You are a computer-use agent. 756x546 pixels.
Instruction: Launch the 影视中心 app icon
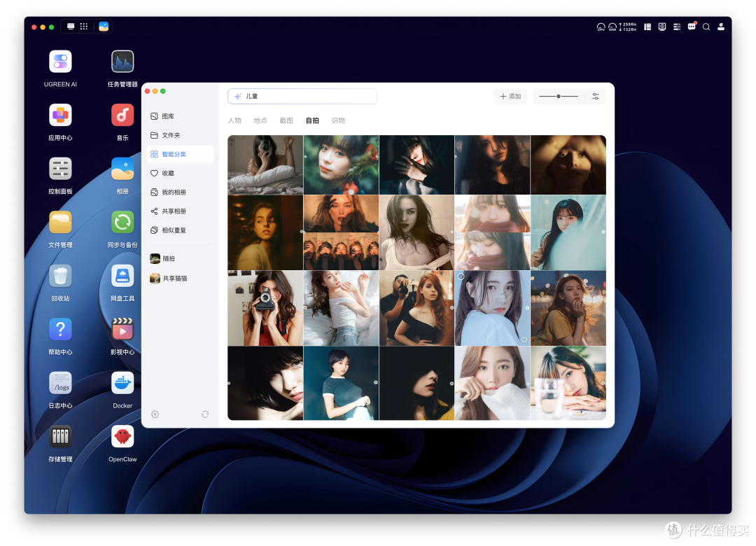(x=122, y=330)
